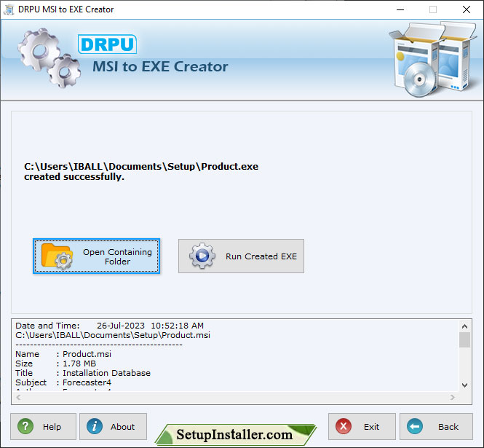Click the horizontal scroll right arrow
The height and width of the screenshot is (448, 484).
click(453, 397)
